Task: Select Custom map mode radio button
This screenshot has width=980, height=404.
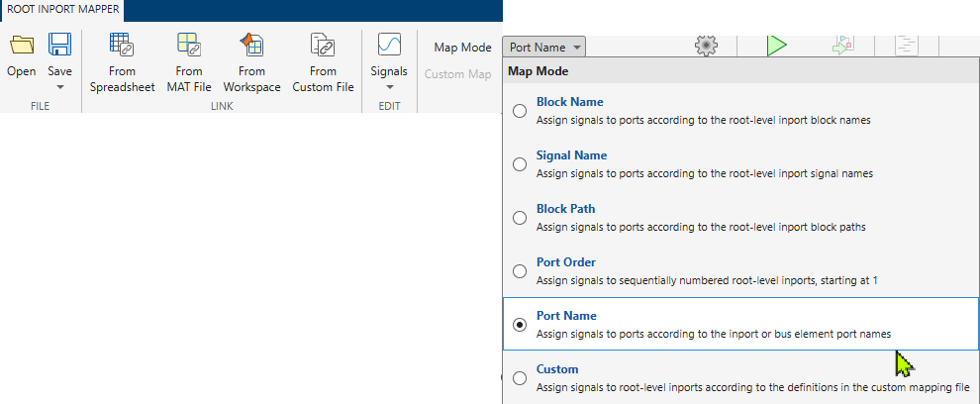Action: pyautogui.click(x=520, y=378)
